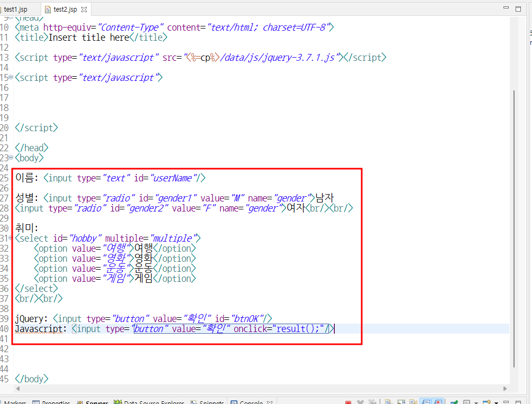Screen dimensions: 532x404
Task: Switch to the test1.jsp editor tab
Action: pos(16,9)
